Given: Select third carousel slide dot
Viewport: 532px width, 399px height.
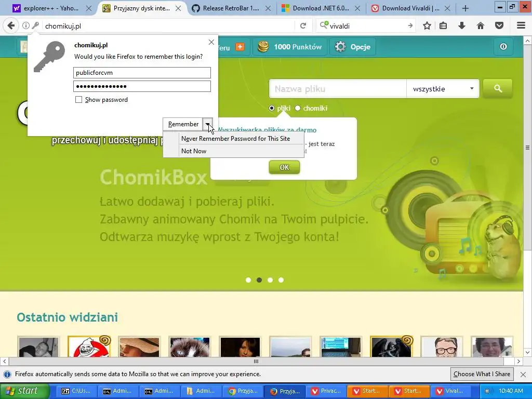Looking at the screenshot, I should (270, 280).
